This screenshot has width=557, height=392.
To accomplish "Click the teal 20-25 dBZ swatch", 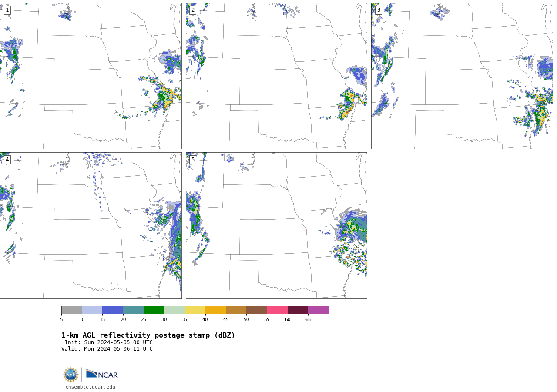I will pos(133,310).
